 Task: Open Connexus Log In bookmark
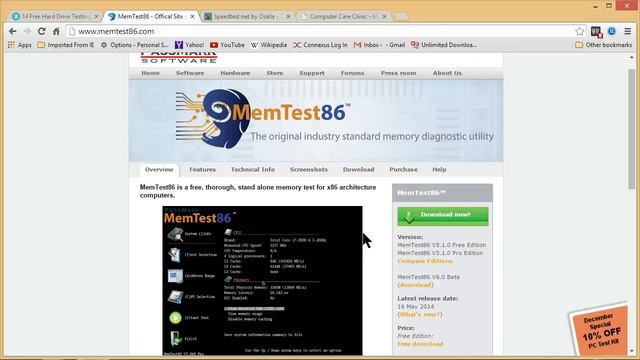click(320, 45)
